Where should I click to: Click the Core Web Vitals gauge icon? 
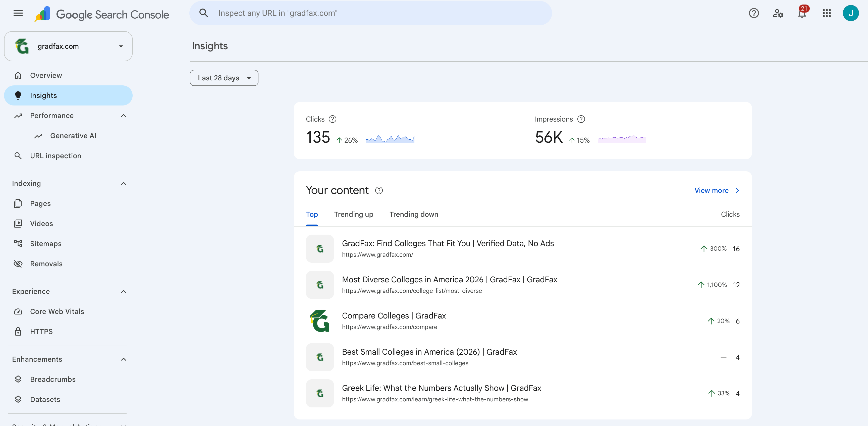(18, 311)
